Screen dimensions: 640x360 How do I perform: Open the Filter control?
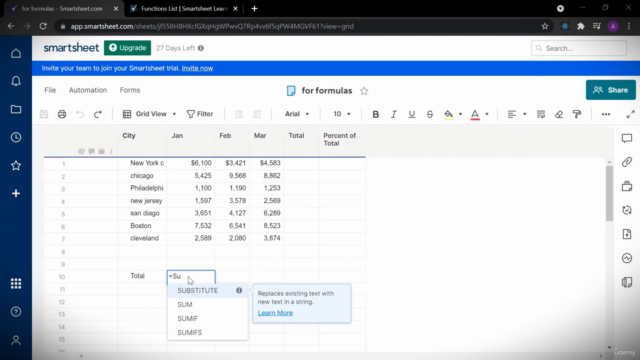pyautogui.click(x=200, y=114)
